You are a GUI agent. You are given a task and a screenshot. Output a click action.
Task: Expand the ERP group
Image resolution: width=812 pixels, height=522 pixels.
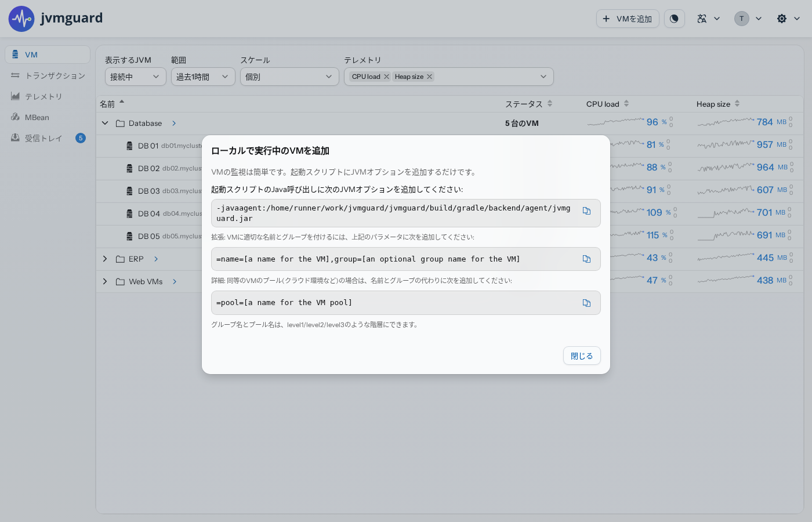[x=105, y=259]
